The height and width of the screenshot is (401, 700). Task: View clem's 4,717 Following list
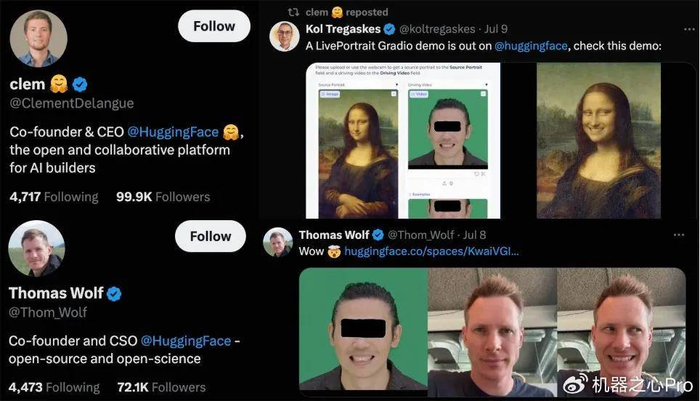tap(54, 197)
